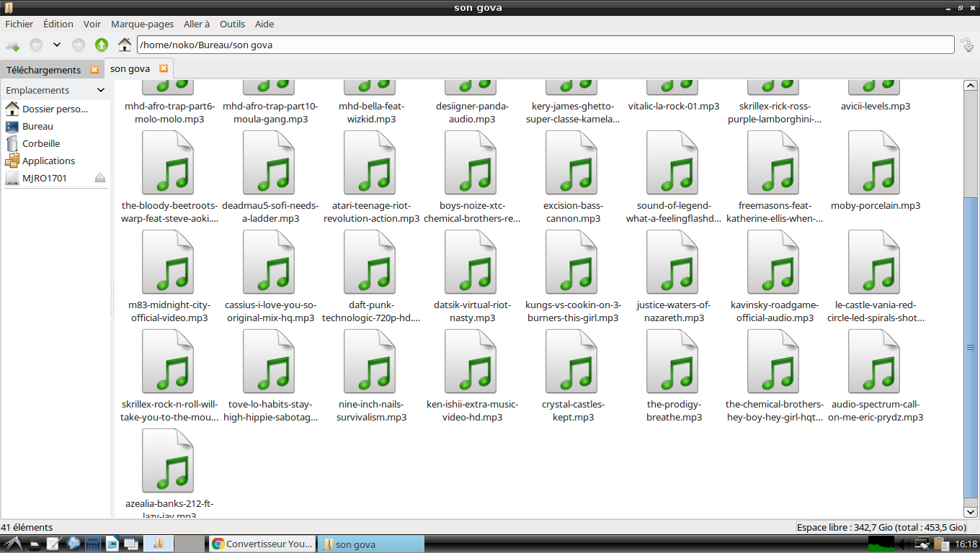980x553 pixels.
Task: Select nine-inch-nails-survivalism.mp3 icon
Action: [x=371, y=361]
